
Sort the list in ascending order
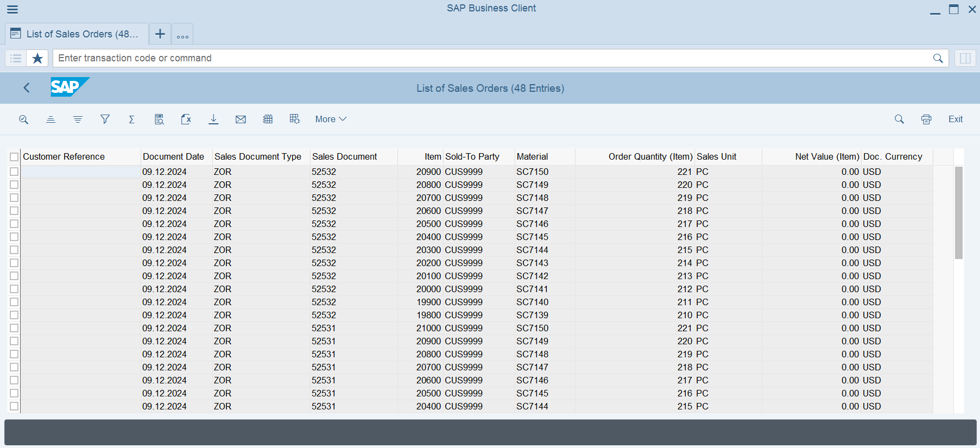[x=50, y=119]
